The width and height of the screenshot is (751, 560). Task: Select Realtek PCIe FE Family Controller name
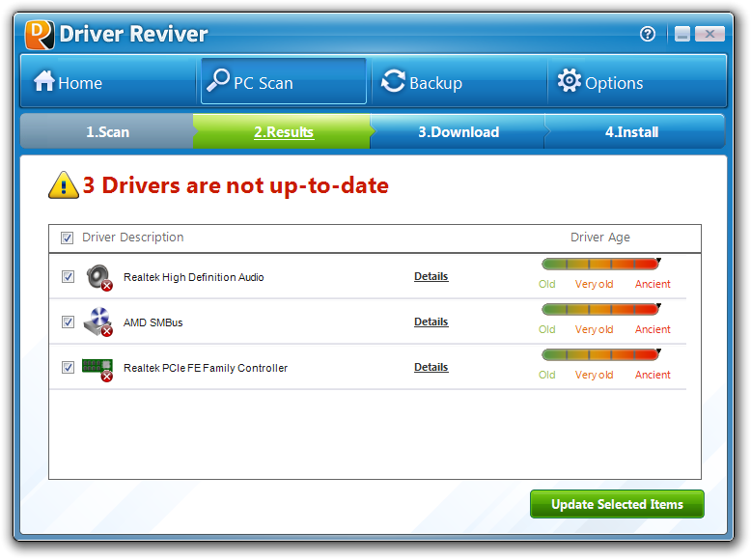pos(206,368)
